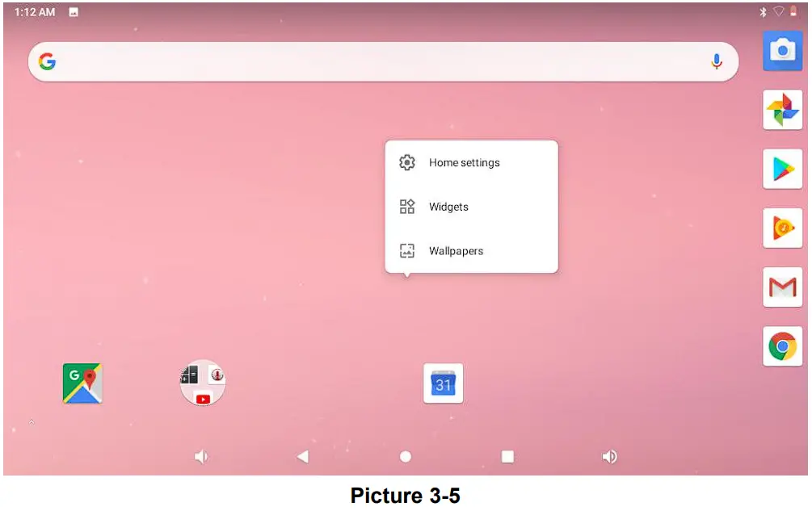
Task: Select Wallpapers from the popup menu
Action: (x=471, y=251)
